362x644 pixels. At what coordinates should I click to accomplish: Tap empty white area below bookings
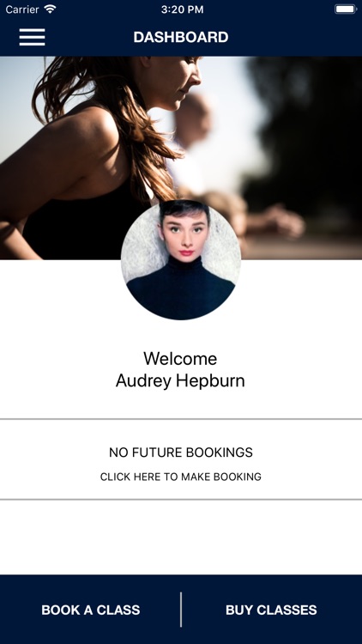pos(181,538)
